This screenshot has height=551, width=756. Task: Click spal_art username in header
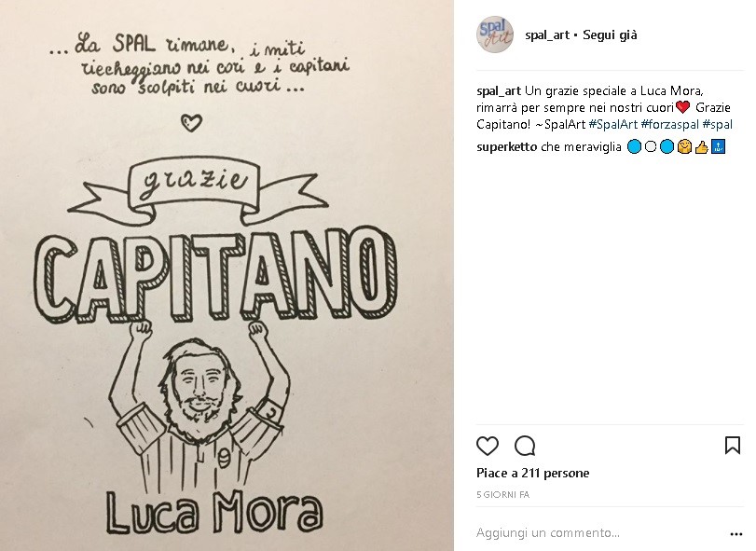coord(547,34)
